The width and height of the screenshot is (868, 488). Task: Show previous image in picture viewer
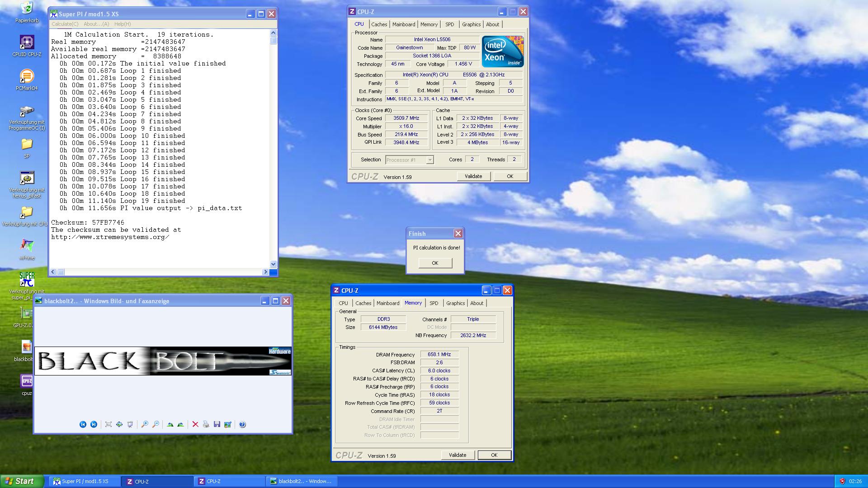click(83, 424)
